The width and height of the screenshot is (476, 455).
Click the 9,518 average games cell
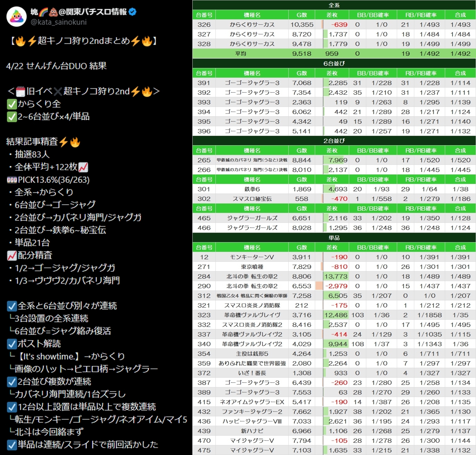pyautogui.click(x=302, y=54)
